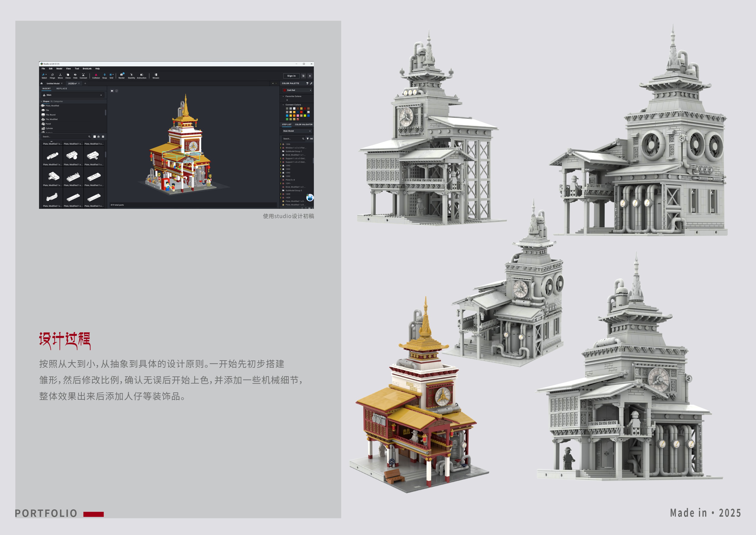Open the BrickLink menu
The height and width of the screenshot is (535, 756).
(87, 69)
